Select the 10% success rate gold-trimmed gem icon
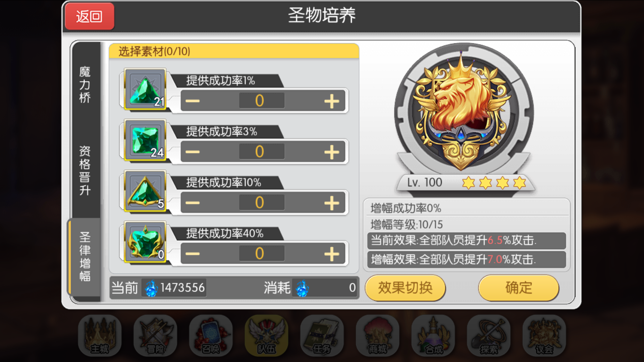 [145, 191]
